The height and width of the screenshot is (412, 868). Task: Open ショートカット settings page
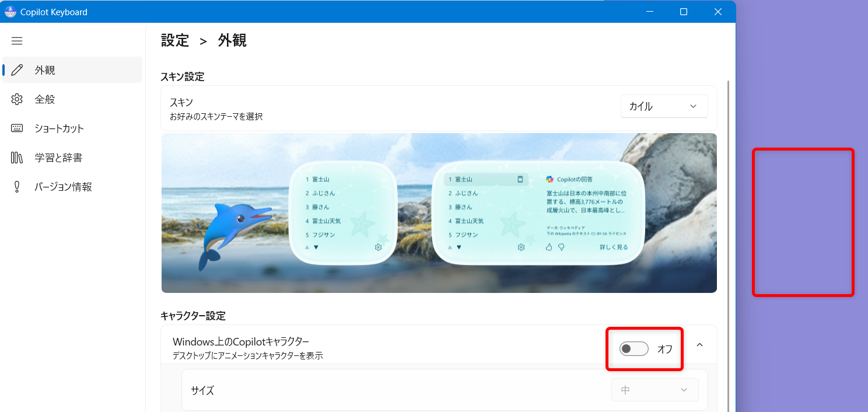pyautogui.click(x=72, y=128)
